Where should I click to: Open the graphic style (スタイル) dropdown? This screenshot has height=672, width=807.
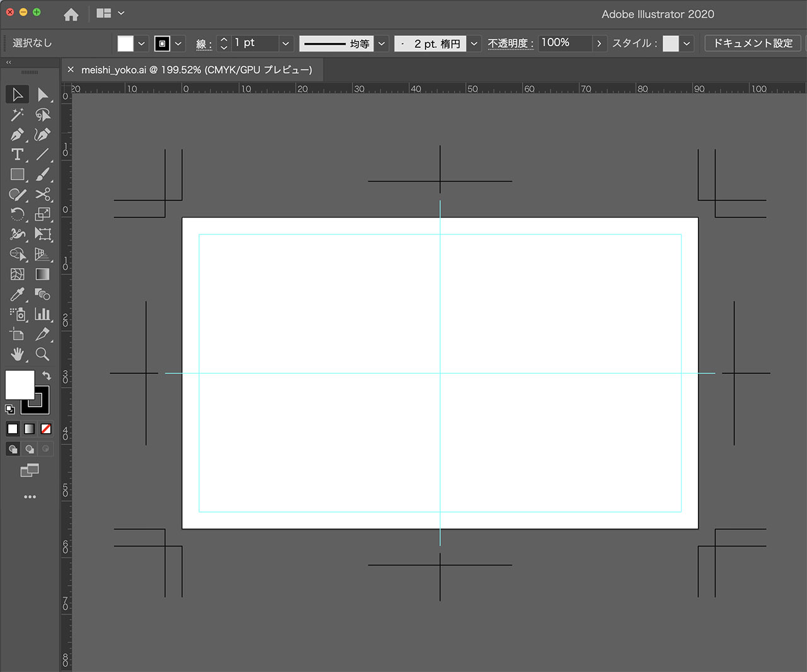[x=687, y=43]
